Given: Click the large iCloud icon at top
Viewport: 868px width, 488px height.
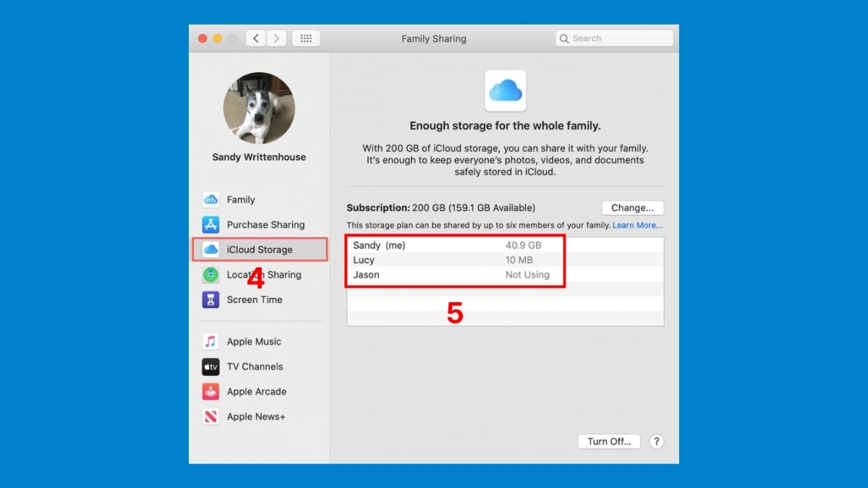Looking at the screenshot, I should tap(506, 90).
